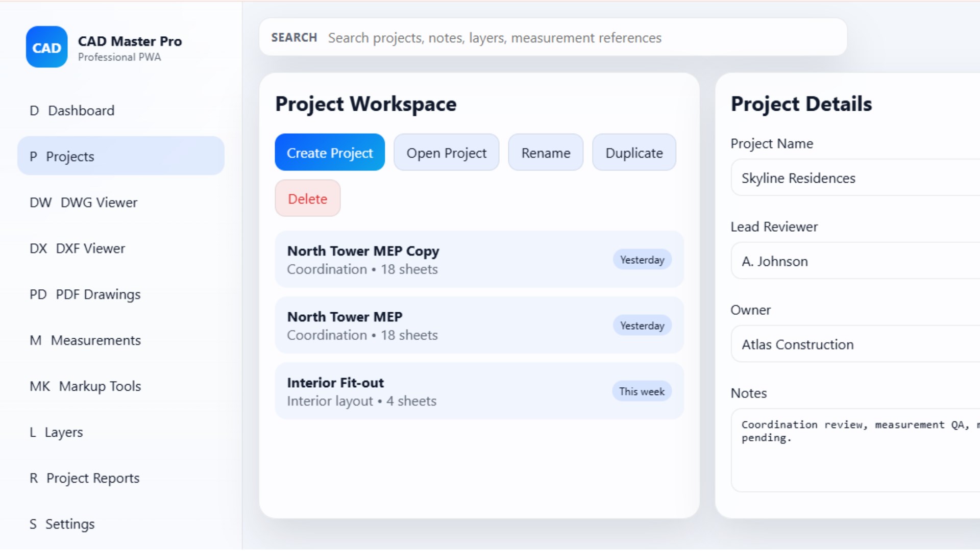The height and width of the screenshot is (551, 980).
Task: Select Projects in the sidebar
Action: 120,156
